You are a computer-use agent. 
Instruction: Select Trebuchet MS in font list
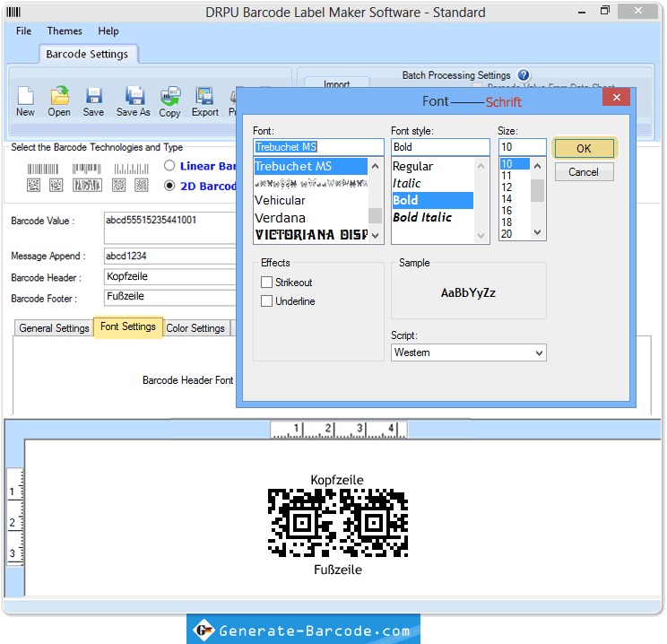(311, 166)
